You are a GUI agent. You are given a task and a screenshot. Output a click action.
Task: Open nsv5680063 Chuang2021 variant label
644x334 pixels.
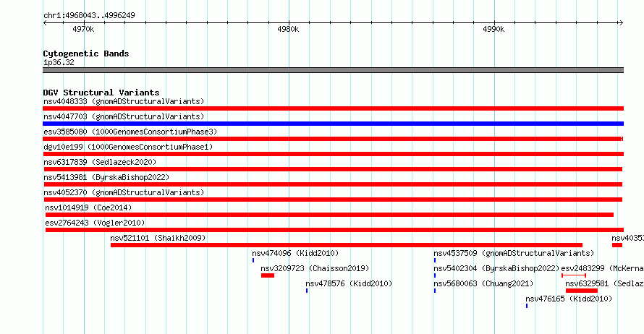coord(483,283)
